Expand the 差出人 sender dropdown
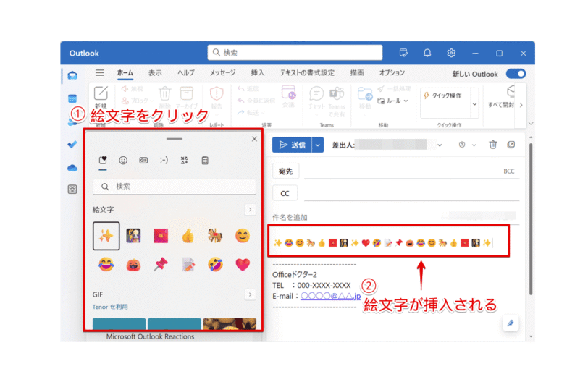This screenshot has height=374, width=588. 440,145
